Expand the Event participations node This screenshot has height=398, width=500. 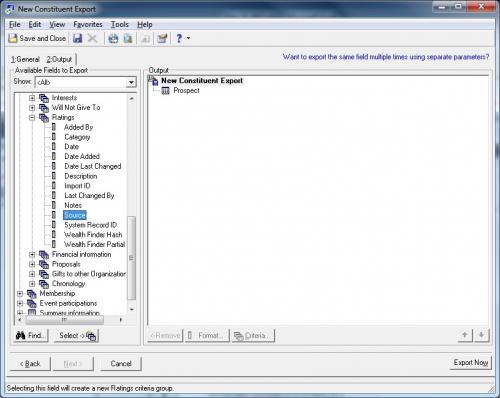point(20,303)
